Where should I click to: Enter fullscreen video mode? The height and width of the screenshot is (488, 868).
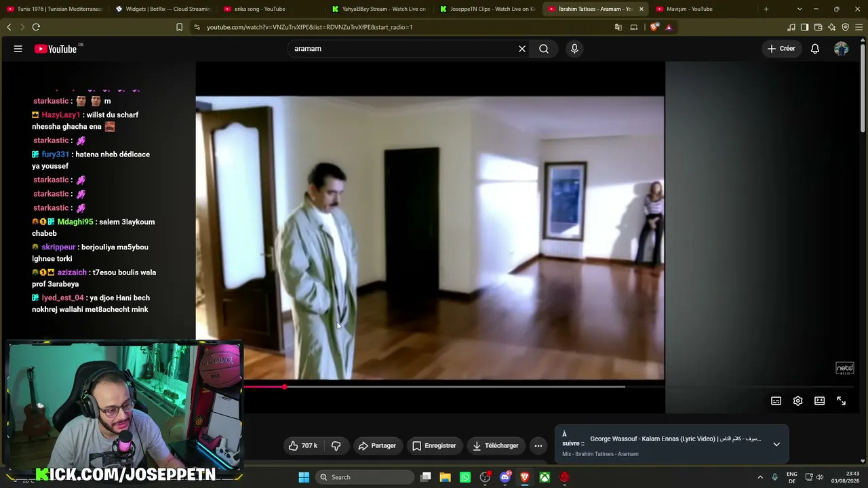click(x=842, y=401)
